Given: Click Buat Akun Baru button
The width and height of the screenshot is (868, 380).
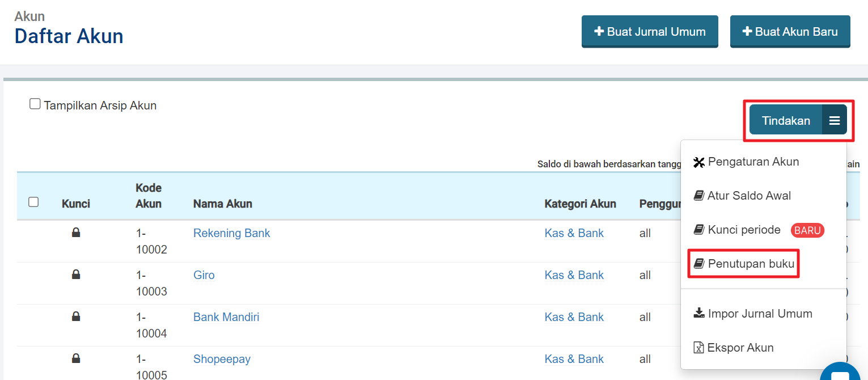Looking at the screenshot, I should tap(790, 32).
